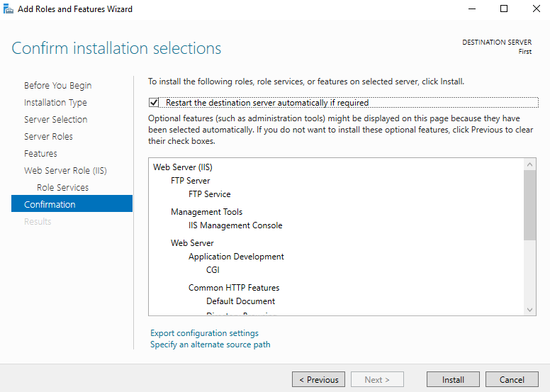The width and height of the screenshot is (550, 392).
Task: Go to Before You Begin step
Action: (x=58, y=85)
